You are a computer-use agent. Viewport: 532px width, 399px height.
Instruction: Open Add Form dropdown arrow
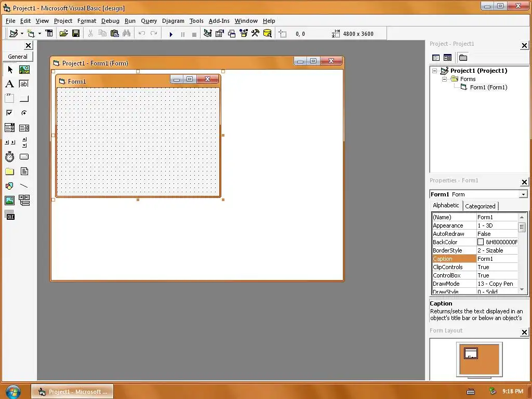(39, 33)
